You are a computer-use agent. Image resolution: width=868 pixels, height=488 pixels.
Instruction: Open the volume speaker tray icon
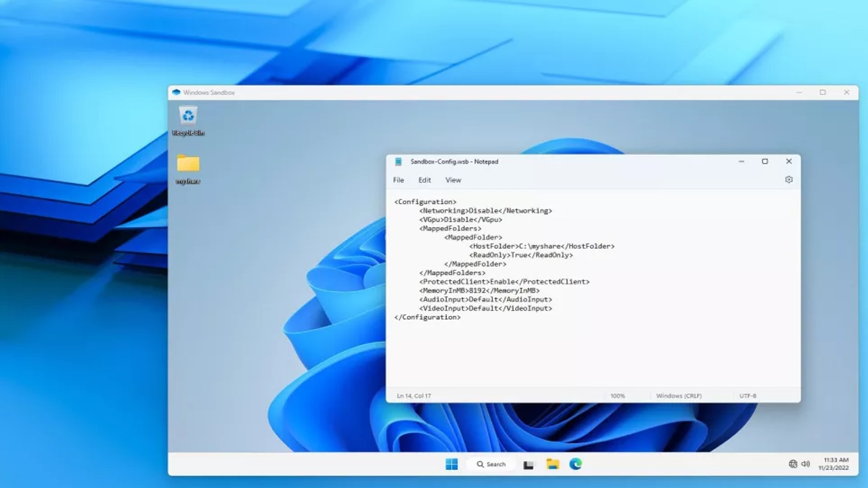806,464
